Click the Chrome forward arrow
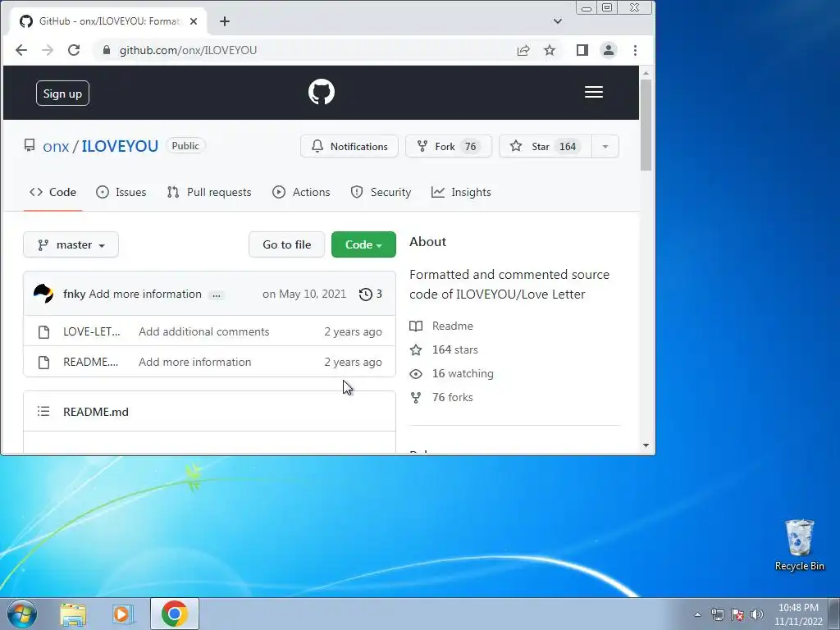Screen dimensions: 840x630 (x=48, y=50)
